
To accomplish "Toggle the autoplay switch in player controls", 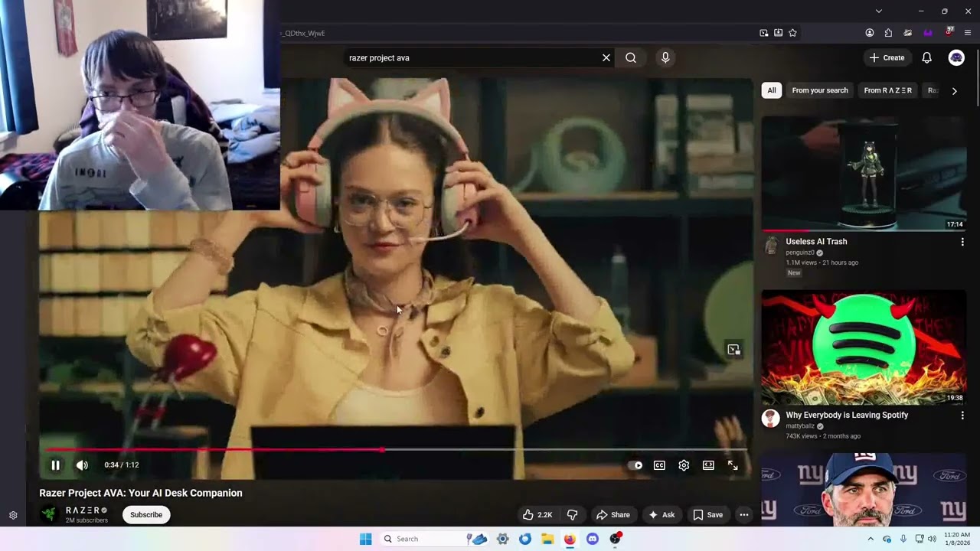I will click(635, 465).
